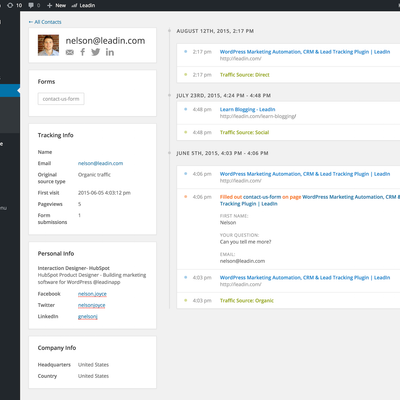The height and width of the screenshot is (400, 400).
Task: Select the July 23rd, 2015 timeline heading
Action: [x=223, y=96]
